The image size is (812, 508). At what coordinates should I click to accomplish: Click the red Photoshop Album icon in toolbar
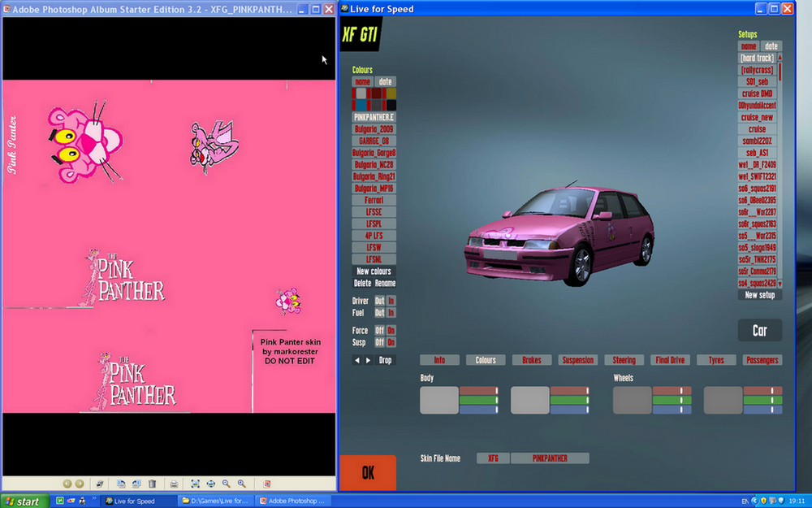pos(267,484)
